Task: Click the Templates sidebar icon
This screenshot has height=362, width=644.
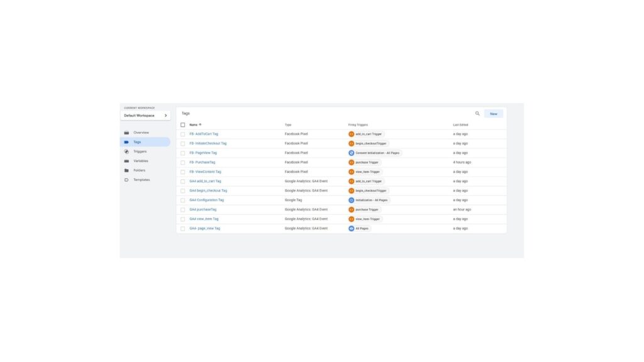Action: 126,180
